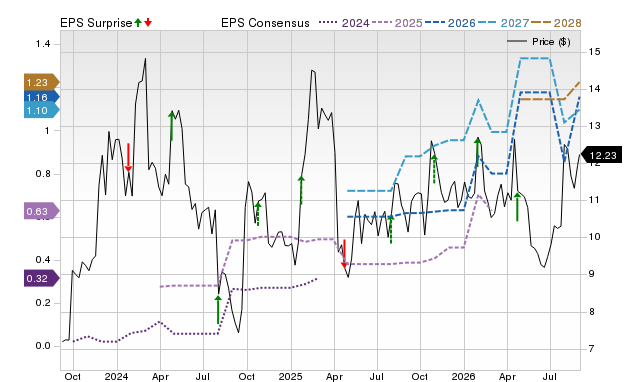This screenshot has height=382, width=640.
Task: Toggle the 2027 EPS consensus legend entry
Action: point(503,23)
